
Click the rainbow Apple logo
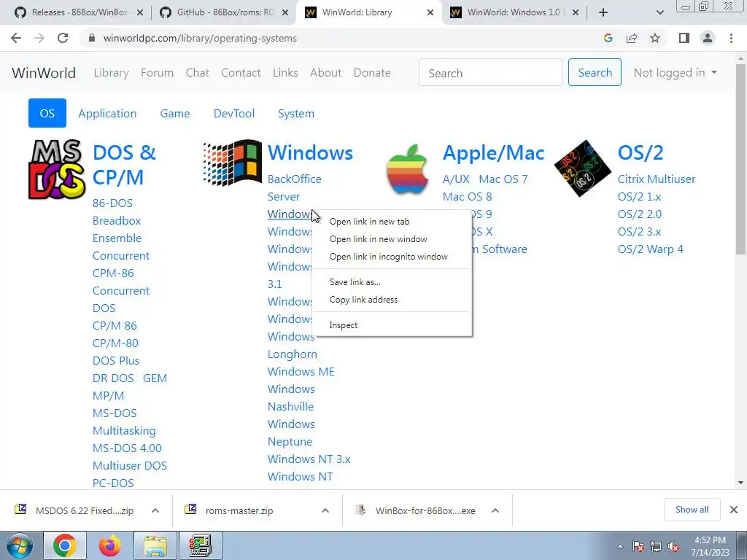pos(407,169)
